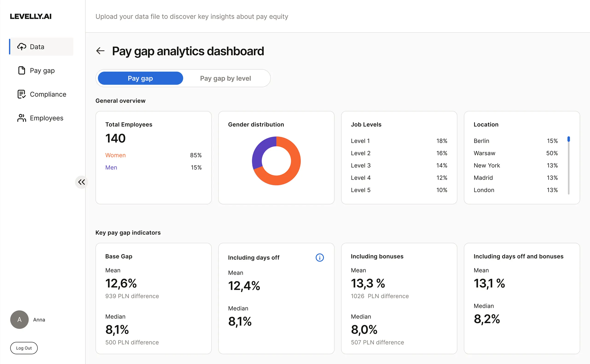This screenshot has width=590, height=364.
Task: Click the General overview heading
Action: [120, 101]
